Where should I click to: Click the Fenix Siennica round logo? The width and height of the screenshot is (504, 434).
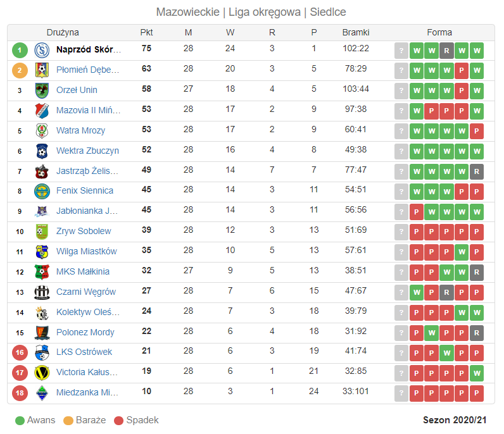click(42, 192)
